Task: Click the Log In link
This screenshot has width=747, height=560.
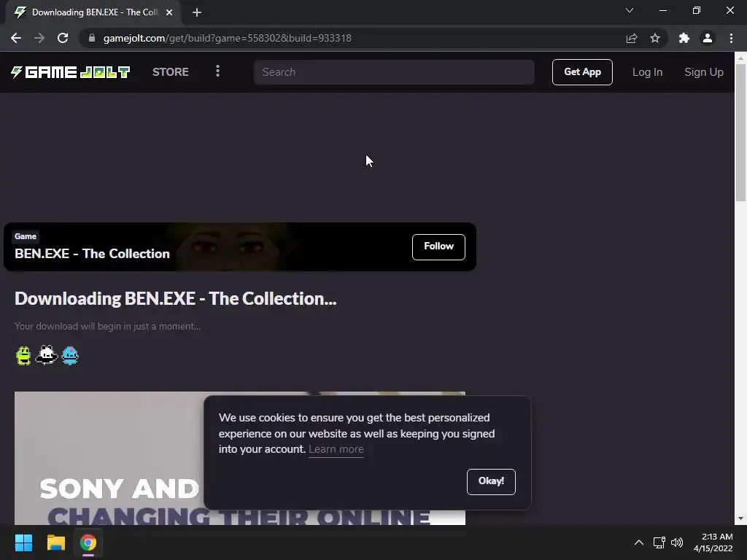Action: [647, 72]
